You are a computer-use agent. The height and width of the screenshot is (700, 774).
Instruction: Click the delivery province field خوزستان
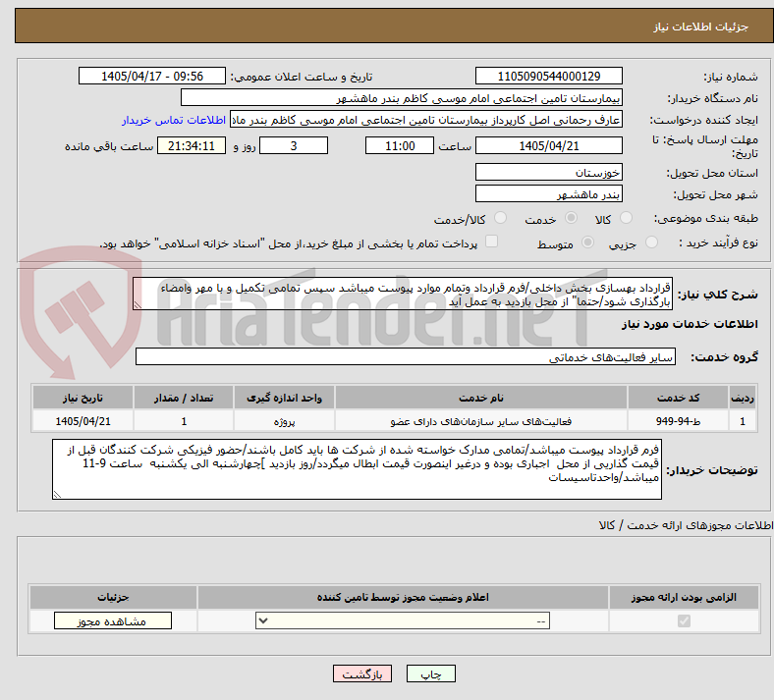click(x=549, y=172)
